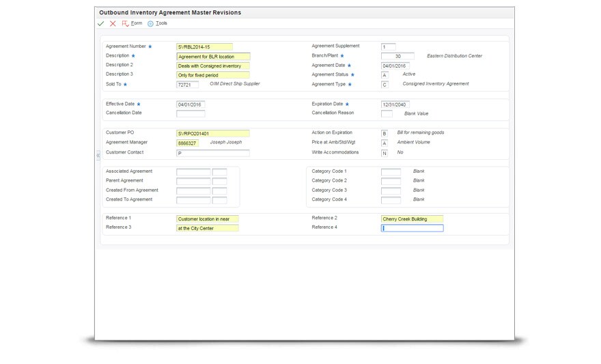Focus the Agreement Manager field
Image resolution: width=601 pixels, height=364 pixels.
coord(187,143)
